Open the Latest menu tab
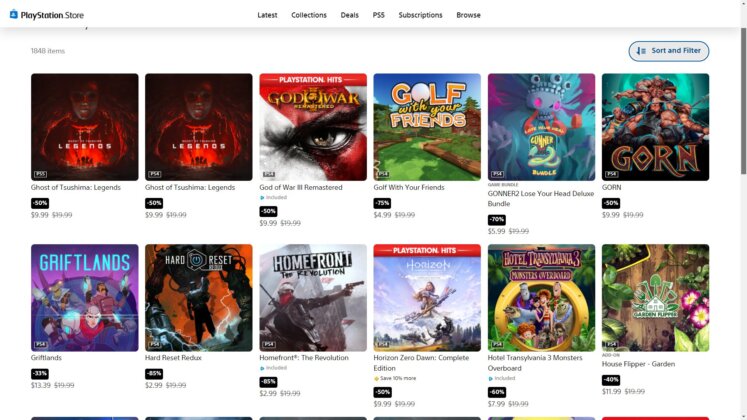Image resolution: width=747 pixels, height=420 pixels. point(267,15)
